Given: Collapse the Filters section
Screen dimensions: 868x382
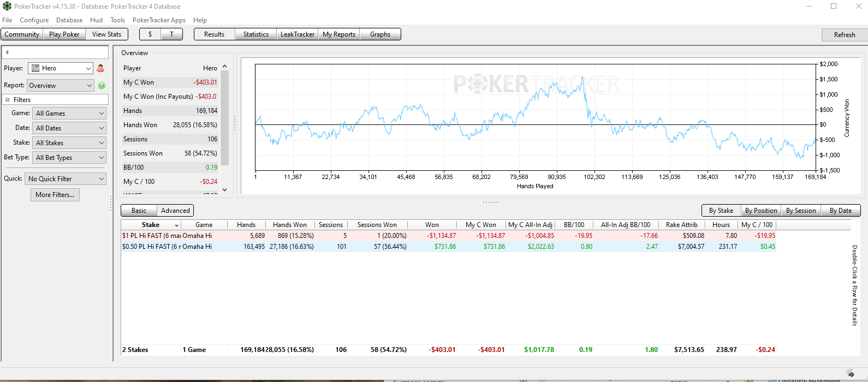Looking at the screenshot, I should tap(7, 100).
